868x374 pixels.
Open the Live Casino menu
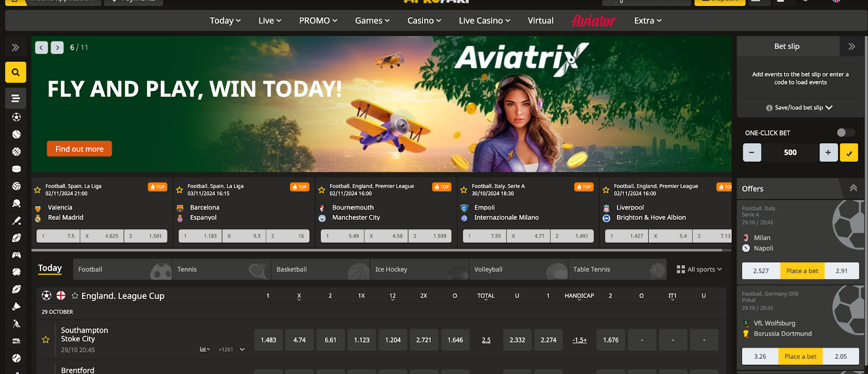(x=484, y=21)
